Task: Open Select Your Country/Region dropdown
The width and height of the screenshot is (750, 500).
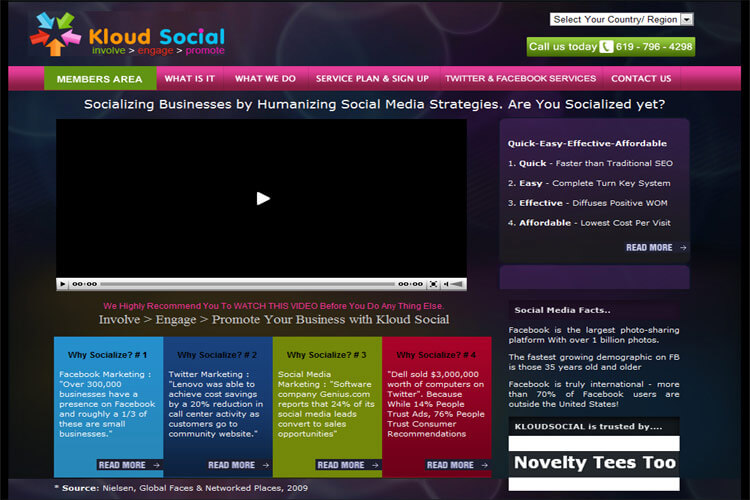Action: pos(621,19)
